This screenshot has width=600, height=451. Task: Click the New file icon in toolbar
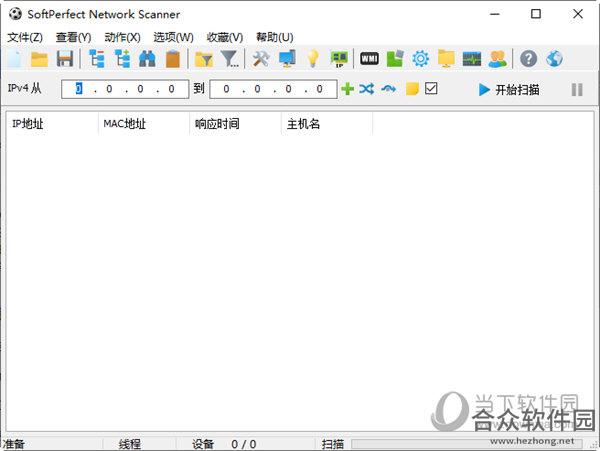click(x=15, y=59)
